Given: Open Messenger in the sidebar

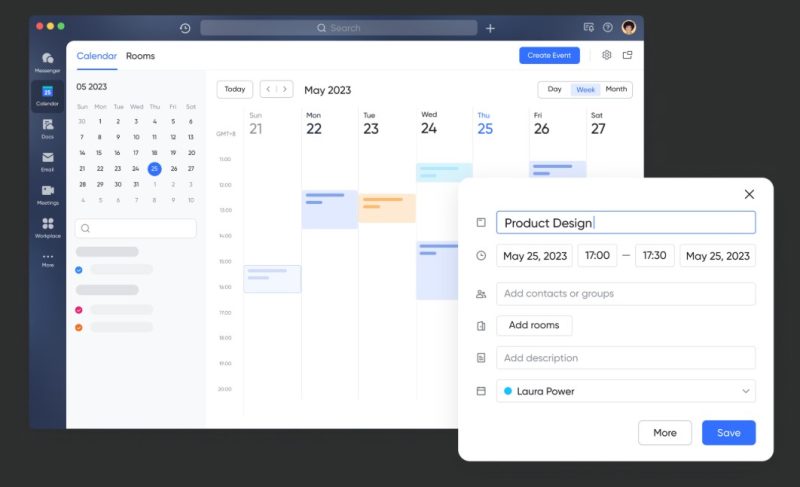Looking at the screenshot, I should (47, 62).
